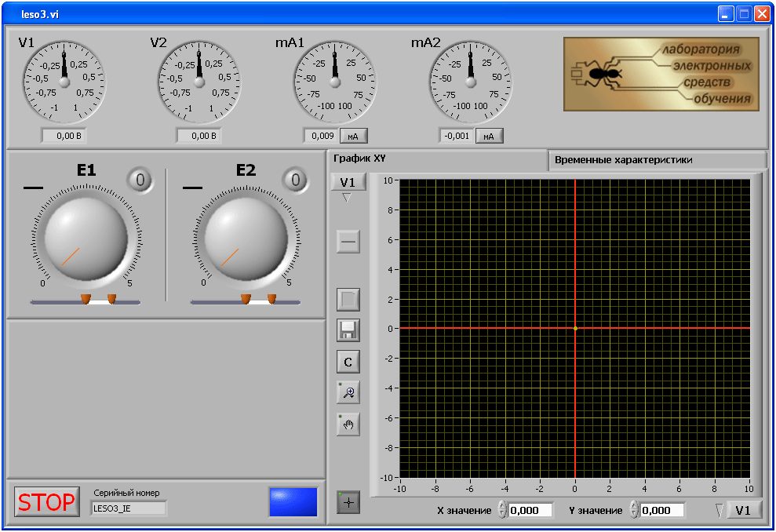Select the График XY tab

(x=360, y=159)
